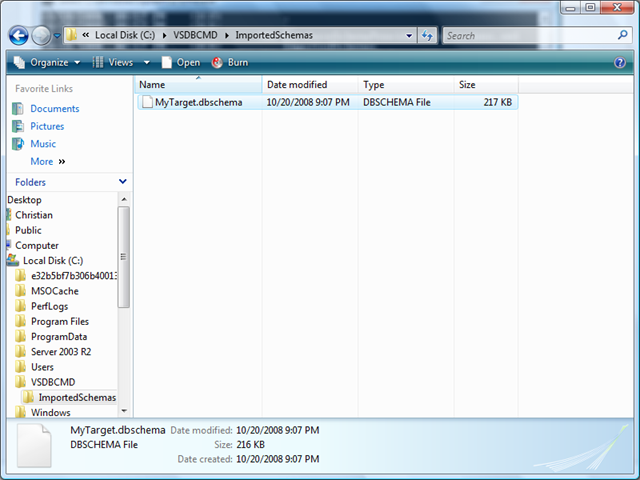
Task: Show More favorite links
Action: [x=48, y=161]
